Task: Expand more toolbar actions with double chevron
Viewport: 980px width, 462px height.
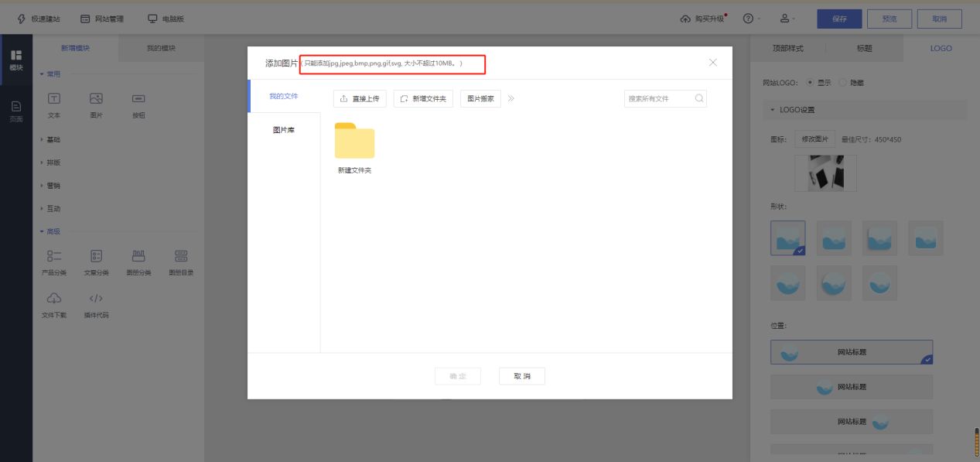Action: point(511,99)
